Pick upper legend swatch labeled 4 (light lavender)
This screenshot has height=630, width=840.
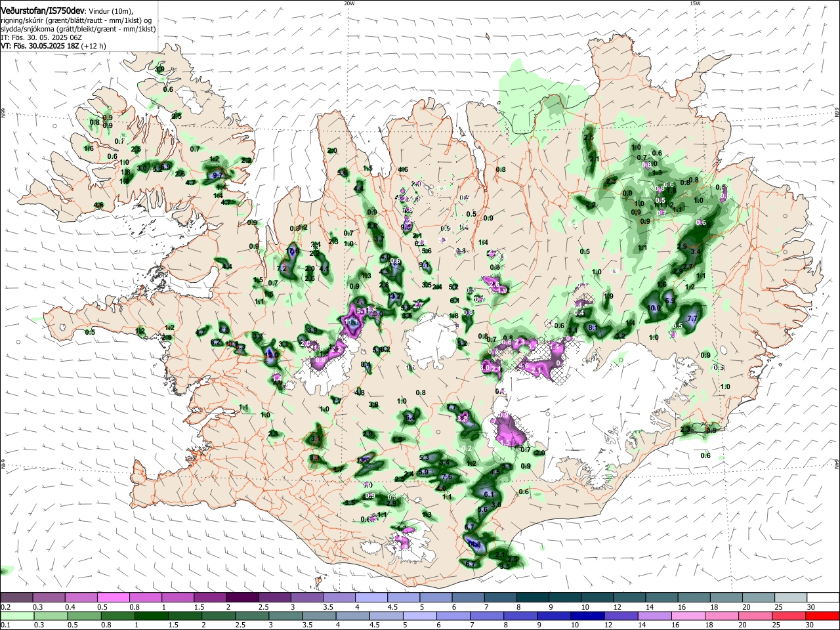(x=370, y=597)
